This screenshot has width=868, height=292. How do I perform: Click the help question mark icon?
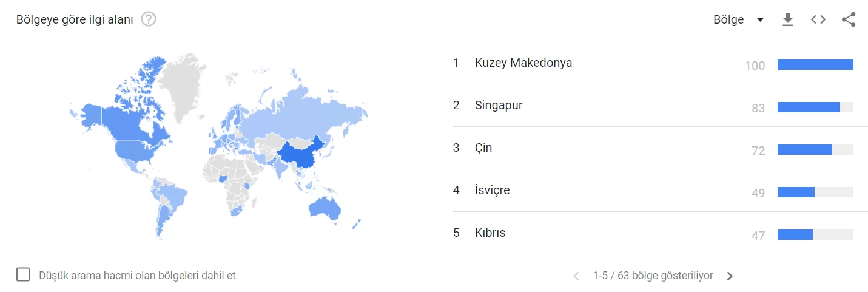pos(149,19)
